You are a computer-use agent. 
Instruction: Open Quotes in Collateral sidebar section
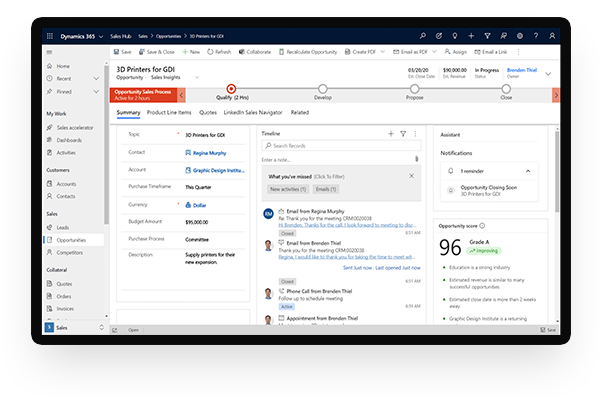64,284
